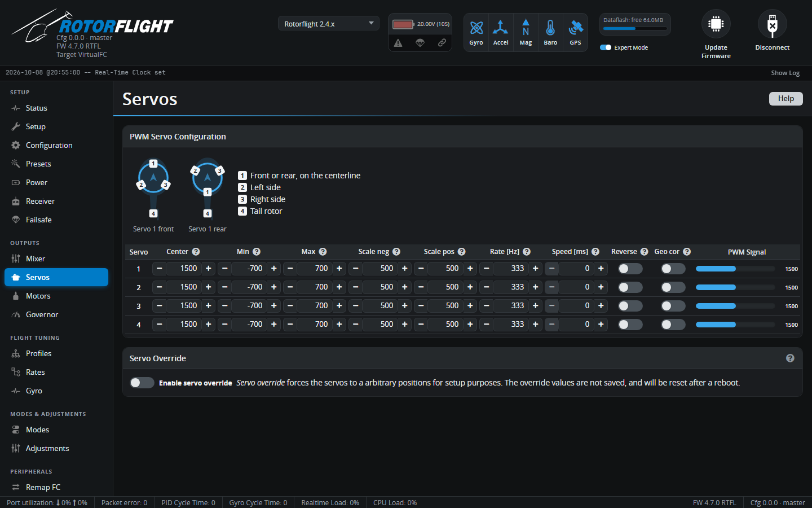Image resolution: width=812 pixels, height=508 pixels.
Task: Open the Rotorflight 2.4.x version dropdown
Action: pyautogui.click(x=328, y=24)
